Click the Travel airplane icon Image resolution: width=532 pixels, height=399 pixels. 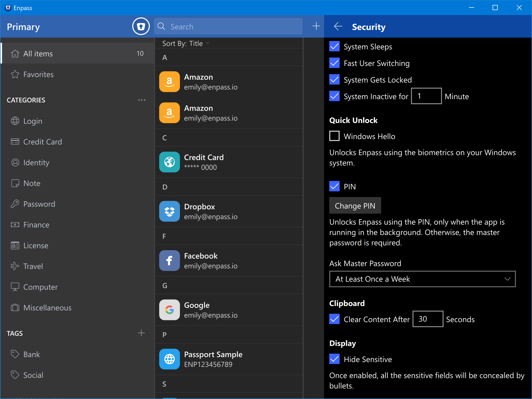[x=15, y=266]
